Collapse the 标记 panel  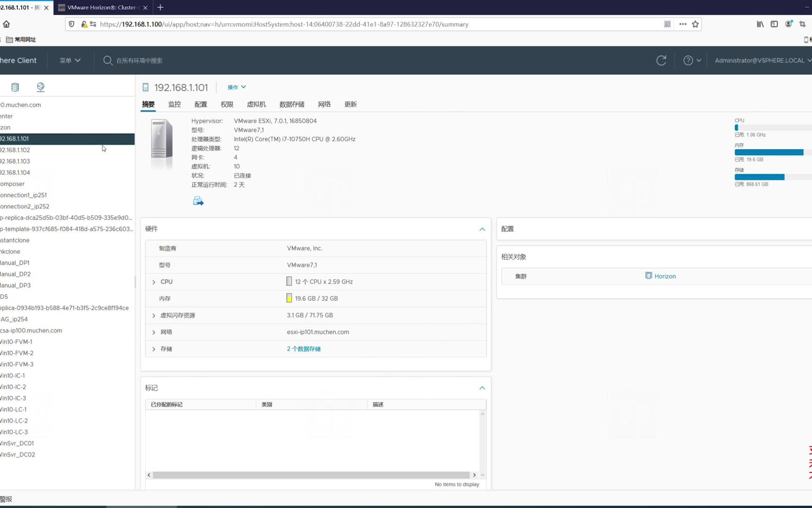482,388
